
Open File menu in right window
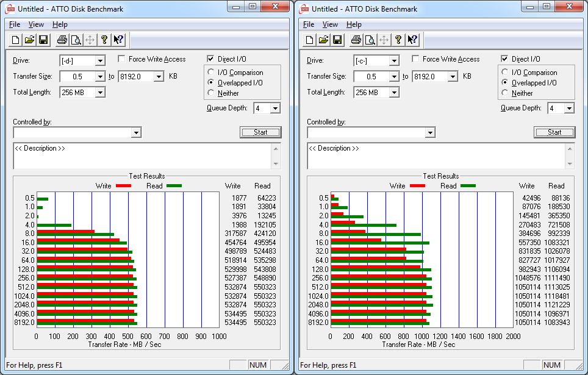click(309, 24)
